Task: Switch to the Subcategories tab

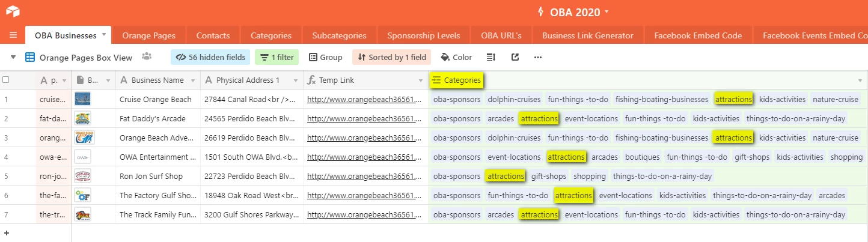Action: (340, 35)
